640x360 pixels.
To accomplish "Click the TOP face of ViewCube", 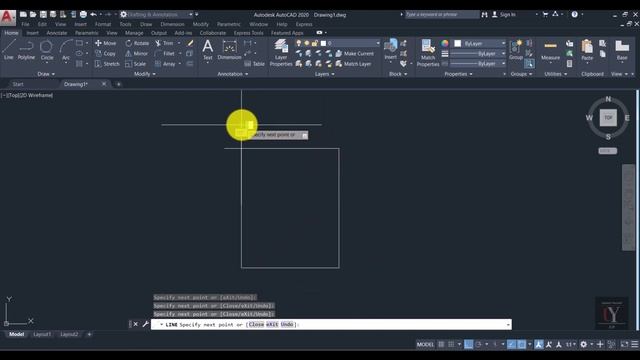I will click(608, 118).
